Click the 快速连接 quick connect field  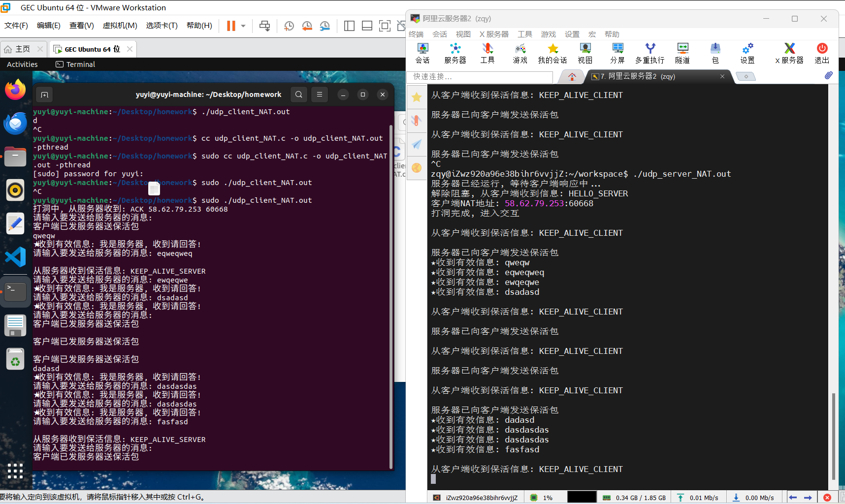click(480, 77)
